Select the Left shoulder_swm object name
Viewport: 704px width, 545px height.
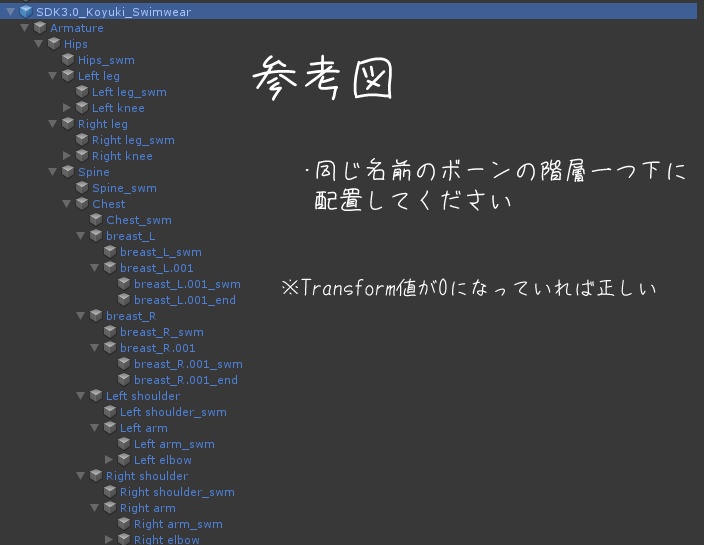[173, 412]
